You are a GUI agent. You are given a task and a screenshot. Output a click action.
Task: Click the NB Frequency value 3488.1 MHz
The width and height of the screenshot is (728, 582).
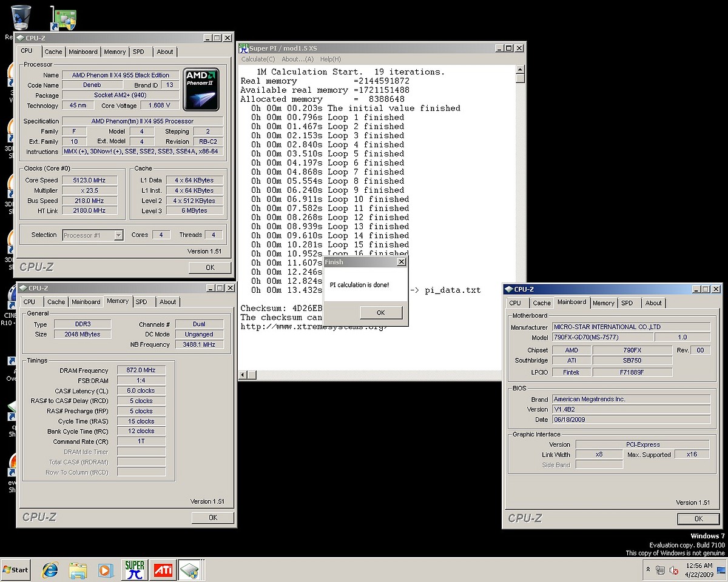tap(199, 344)
